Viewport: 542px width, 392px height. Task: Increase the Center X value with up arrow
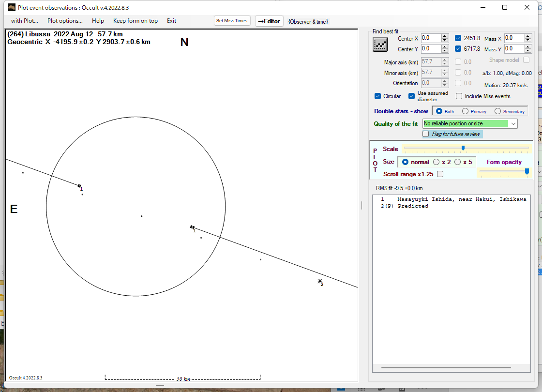pos(445,36)
